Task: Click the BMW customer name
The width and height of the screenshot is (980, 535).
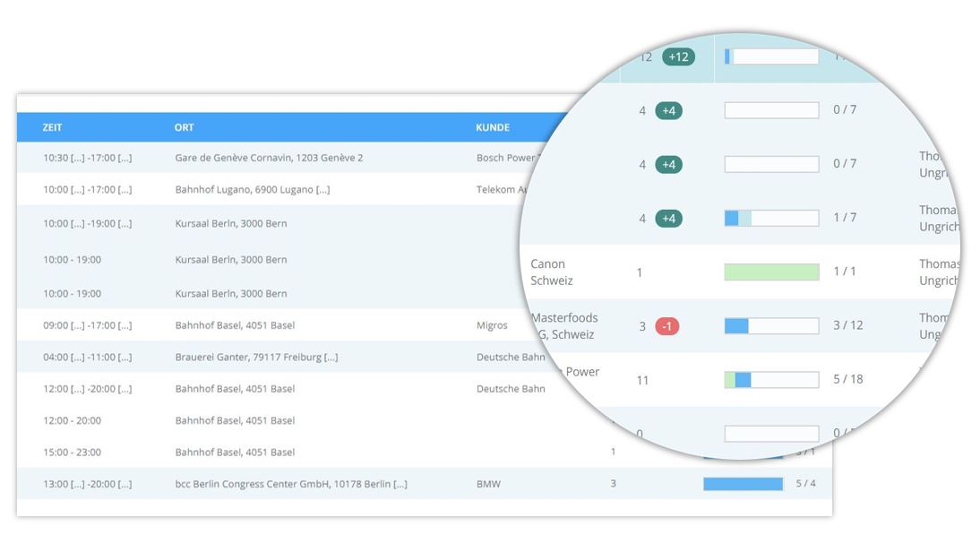Action: tap(488, 484)
